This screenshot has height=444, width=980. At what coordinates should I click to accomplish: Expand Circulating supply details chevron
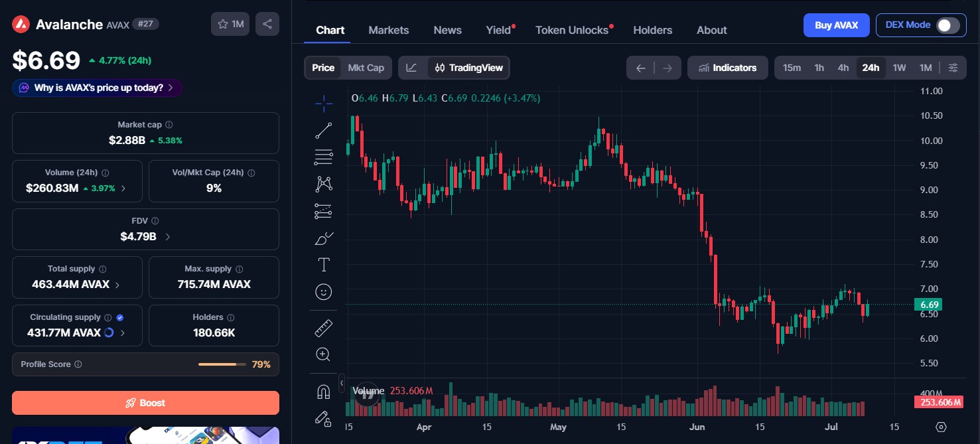click(x=123, y=333)
